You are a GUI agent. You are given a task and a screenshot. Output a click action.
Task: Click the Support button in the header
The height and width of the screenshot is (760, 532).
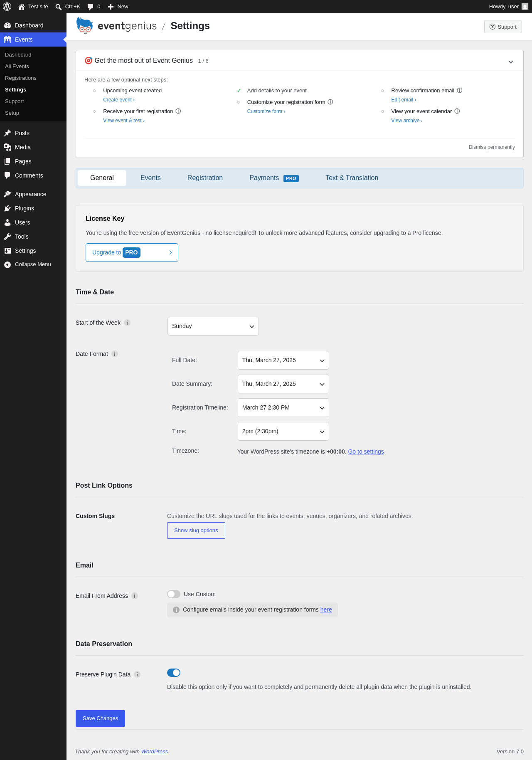pos(503,27)
